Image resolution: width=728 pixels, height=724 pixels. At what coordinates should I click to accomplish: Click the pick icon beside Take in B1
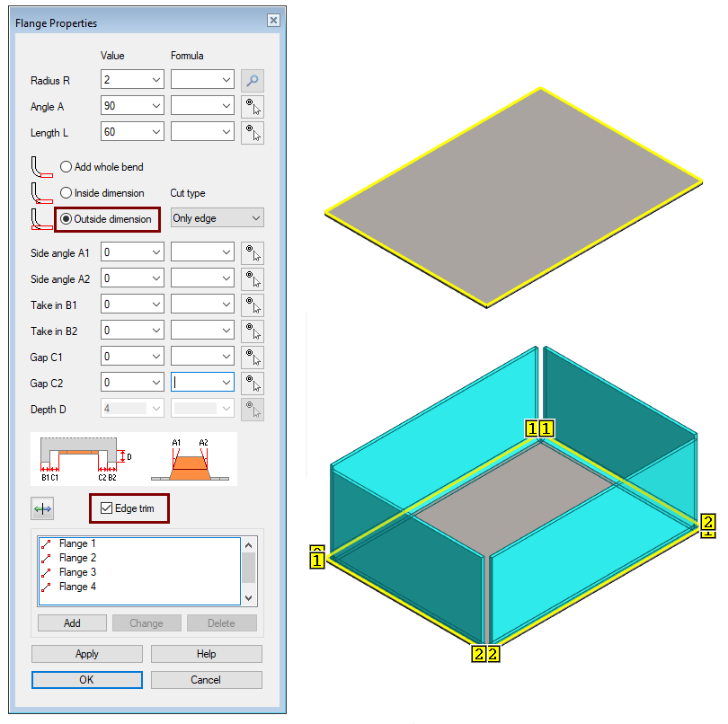click(253, 305)
